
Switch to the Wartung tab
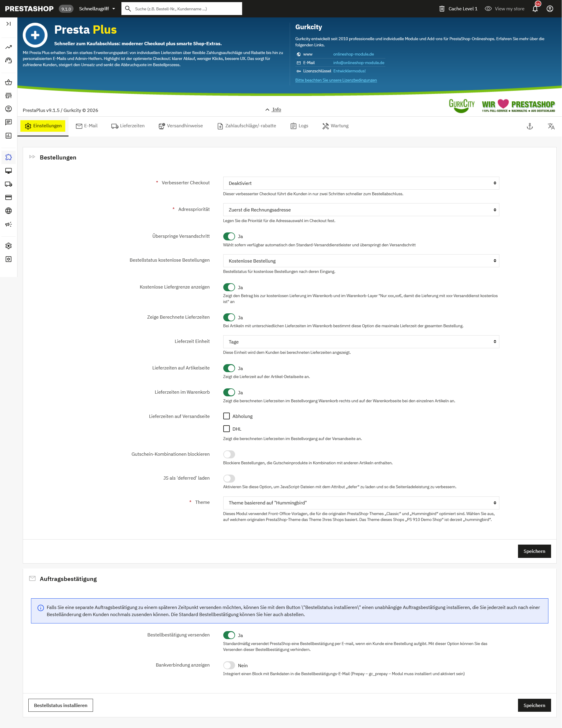tap(335, 126)
